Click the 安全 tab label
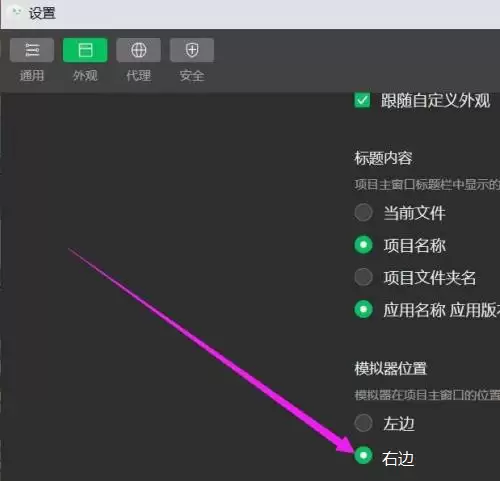The image size is (500, 481). pyautogui.click(x=192, y=76)
